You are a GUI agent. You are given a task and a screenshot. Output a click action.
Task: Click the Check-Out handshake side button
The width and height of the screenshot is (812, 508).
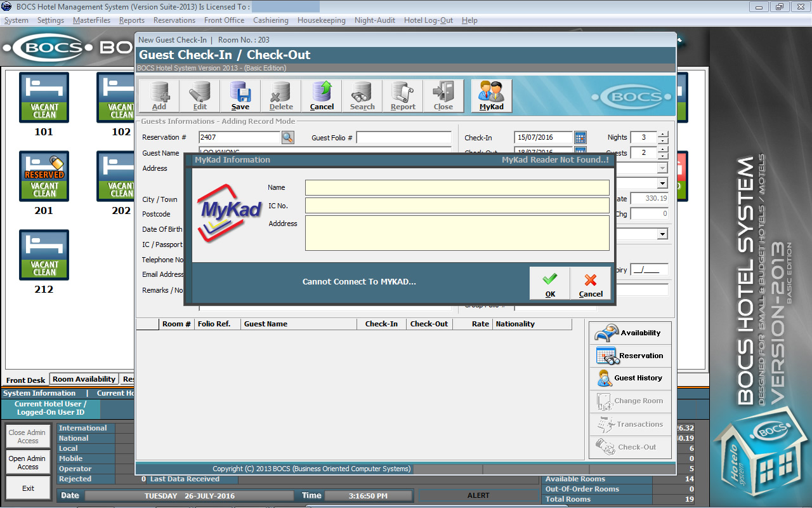tap(631, 447)
